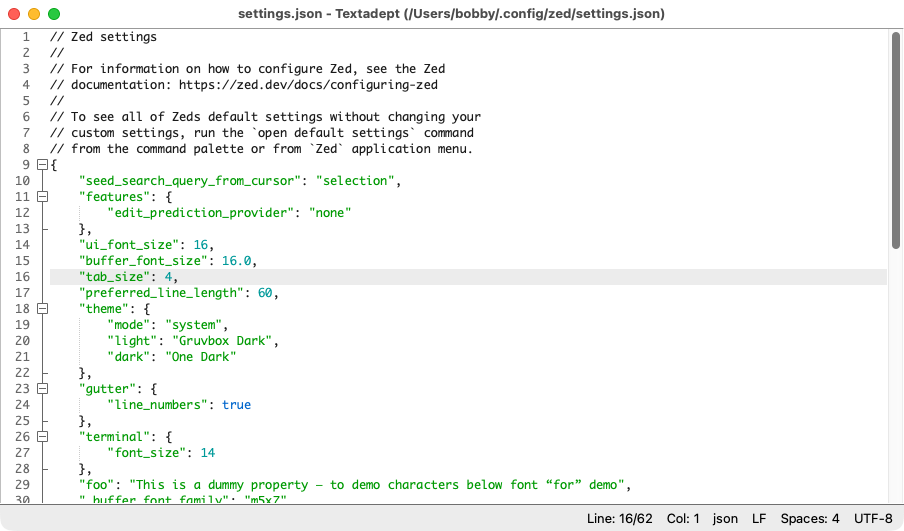Viewport: 904px width, 531px height.
Task: Click the `open default settings` comment text
Action: (334, 133)
